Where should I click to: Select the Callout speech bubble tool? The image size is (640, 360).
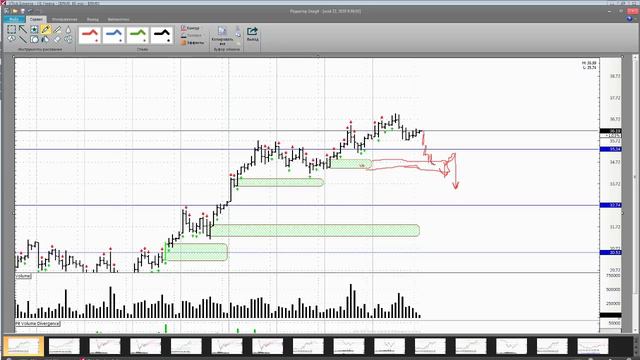[x=11, y=39]
